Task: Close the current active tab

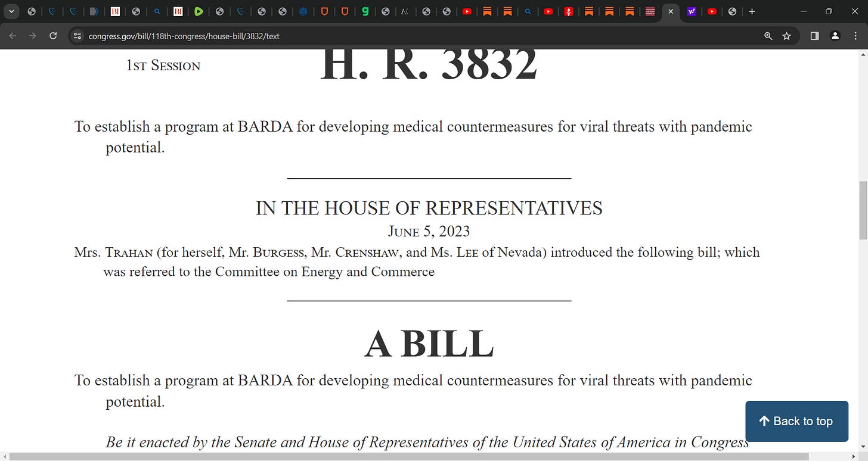Action: point(671,11)
